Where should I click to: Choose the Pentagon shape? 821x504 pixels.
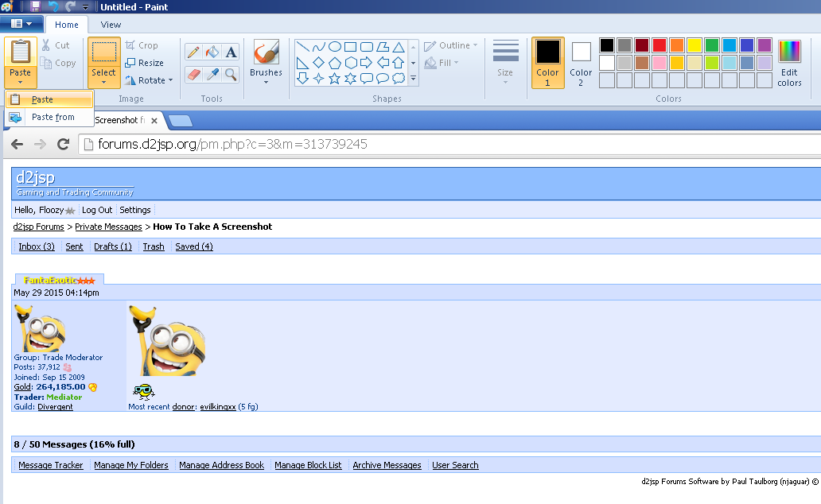(x=335, y=64)
